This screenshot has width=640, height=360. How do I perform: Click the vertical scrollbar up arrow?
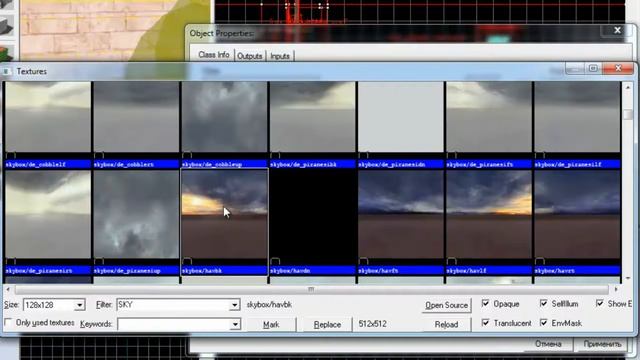tap(628, 87)
